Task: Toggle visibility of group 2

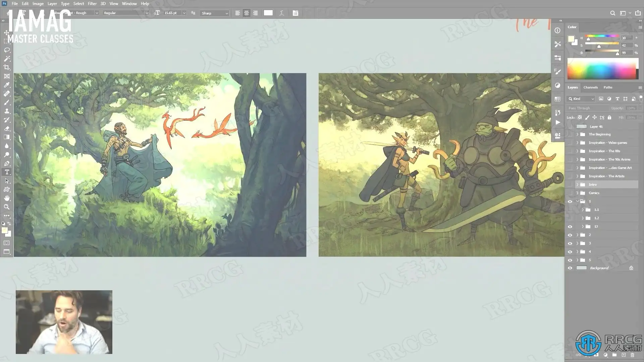Action: tap(570, 235)
